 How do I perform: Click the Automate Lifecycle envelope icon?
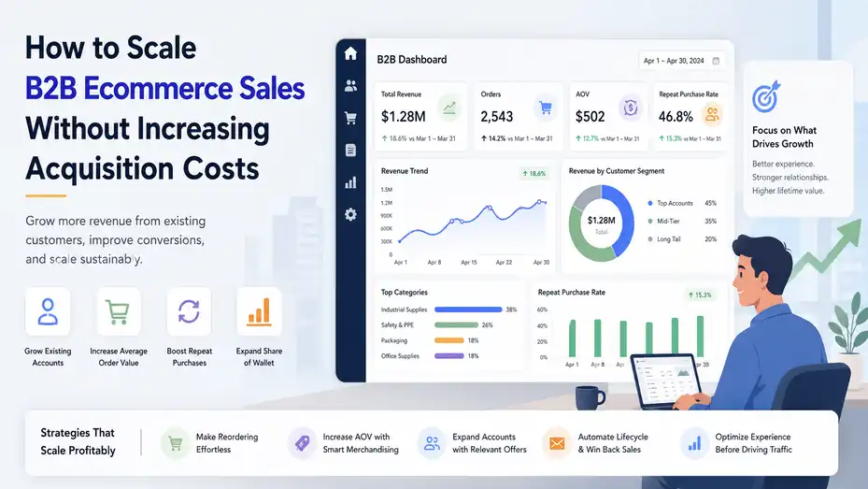557,443
